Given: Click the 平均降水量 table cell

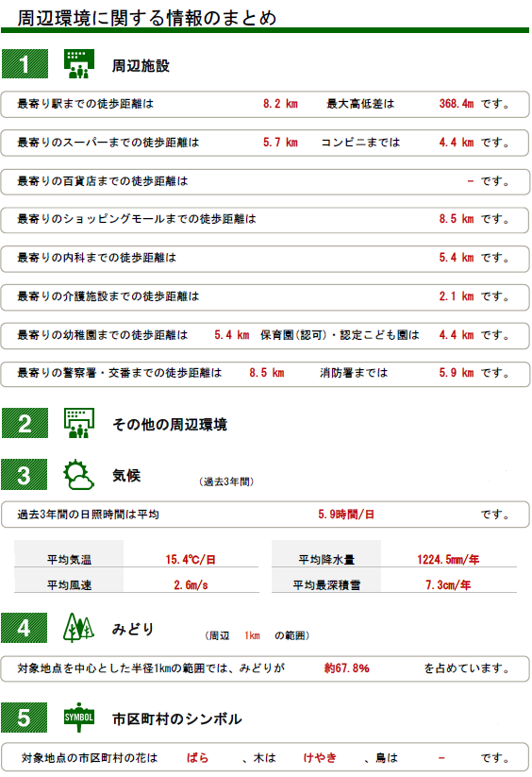Looking at the screenshot, I should (x=326, y=560).
